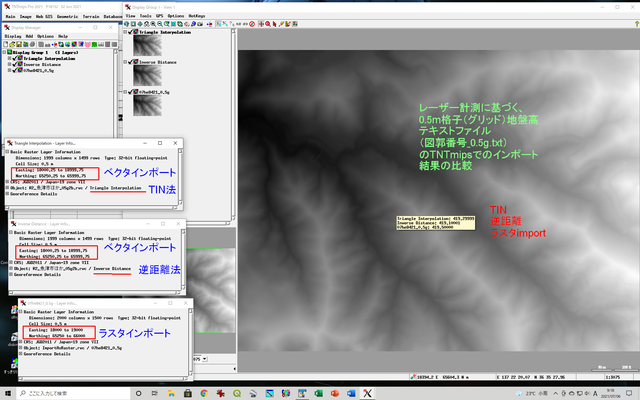Toggle Triangle Interpolation layer checkmark in Display Manager
The height and width of the screenshot is (400, 640).
click(x=15, y=58)
